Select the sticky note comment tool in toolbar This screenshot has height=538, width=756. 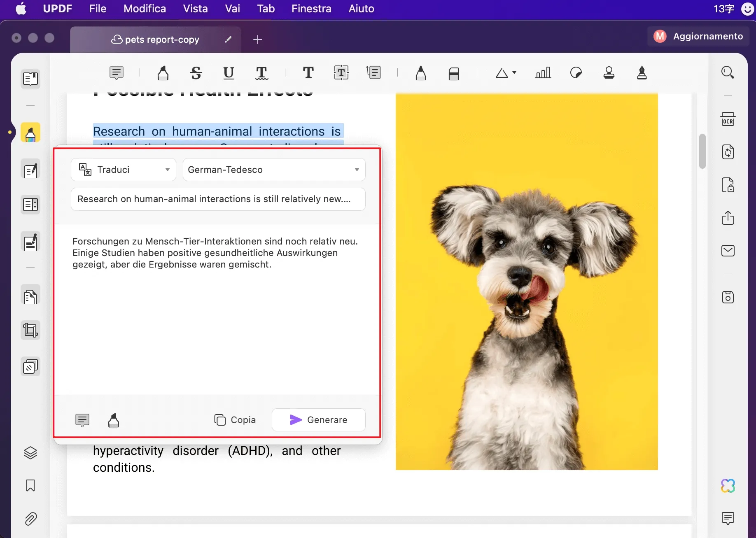pos(117,73)
